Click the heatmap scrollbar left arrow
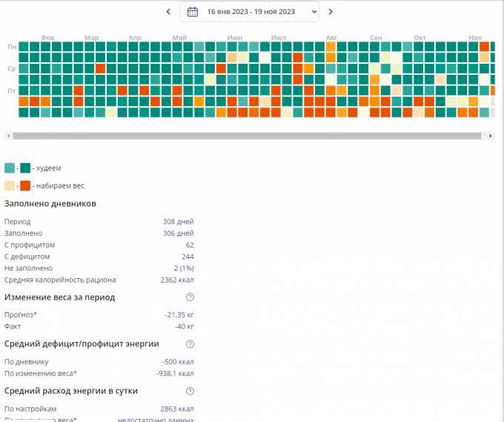 pos(8,136)
